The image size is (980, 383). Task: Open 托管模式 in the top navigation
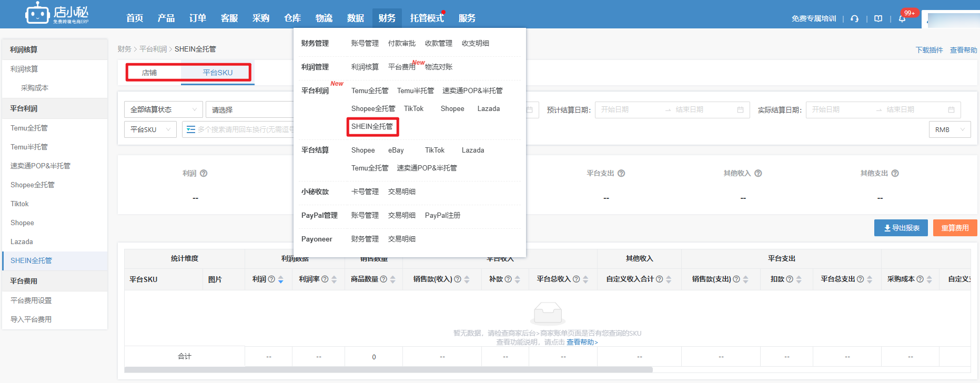(x=427, y=18)
